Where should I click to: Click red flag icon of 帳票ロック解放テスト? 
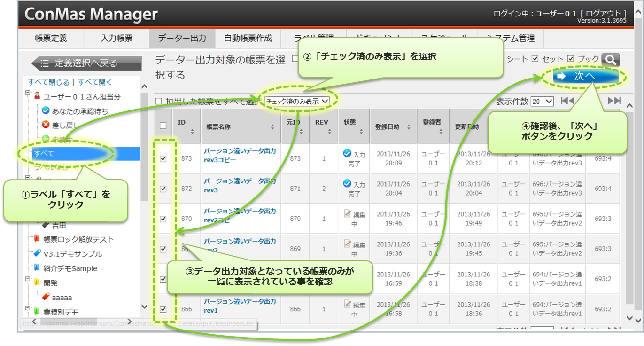[37, 238]
